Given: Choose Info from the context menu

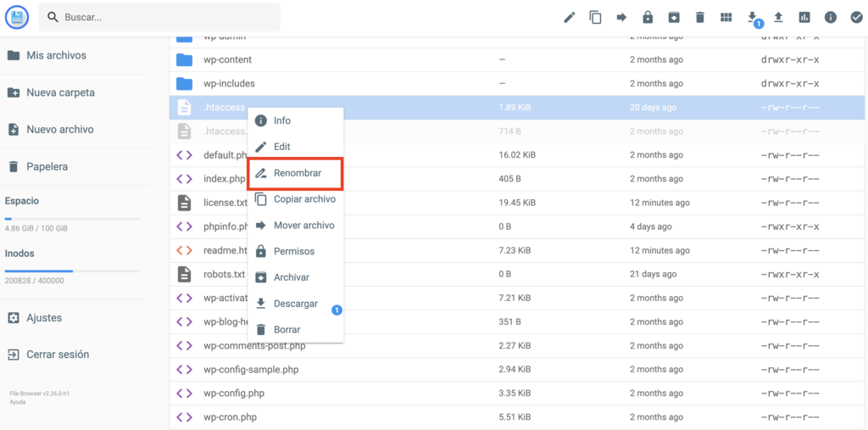Looking at the screenshot, I should (296, 120).
